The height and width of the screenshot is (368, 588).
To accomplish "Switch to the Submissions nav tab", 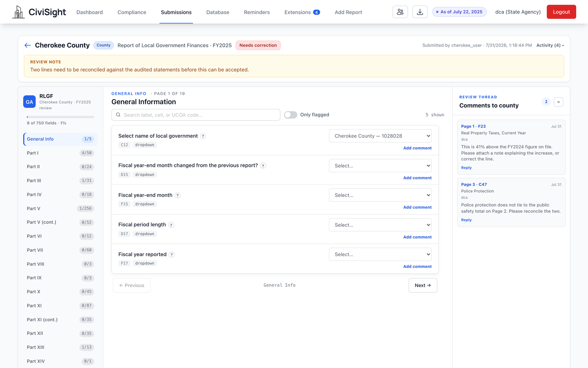I will [176, 12].
